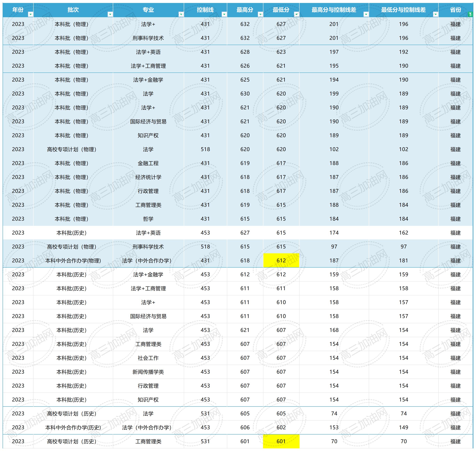Select the 福建 cell in 哲学 row

coord(455,219)
